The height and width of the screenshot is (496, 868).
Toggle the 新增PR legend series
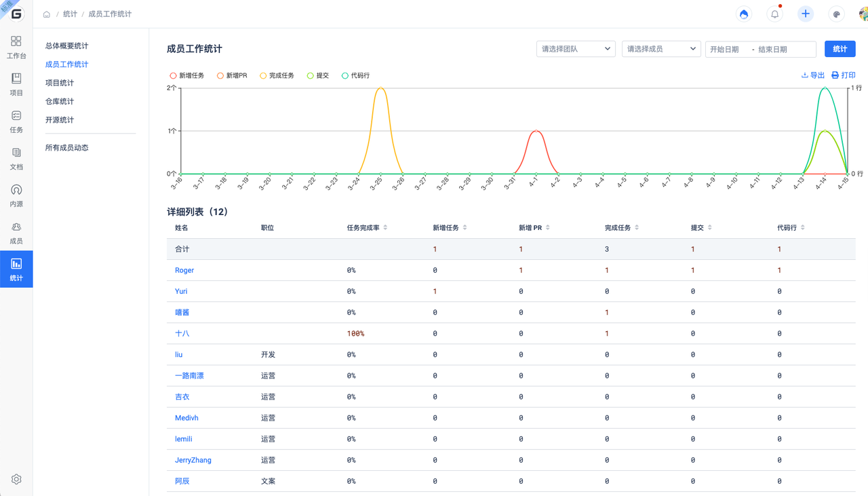(x=232, y=75)
